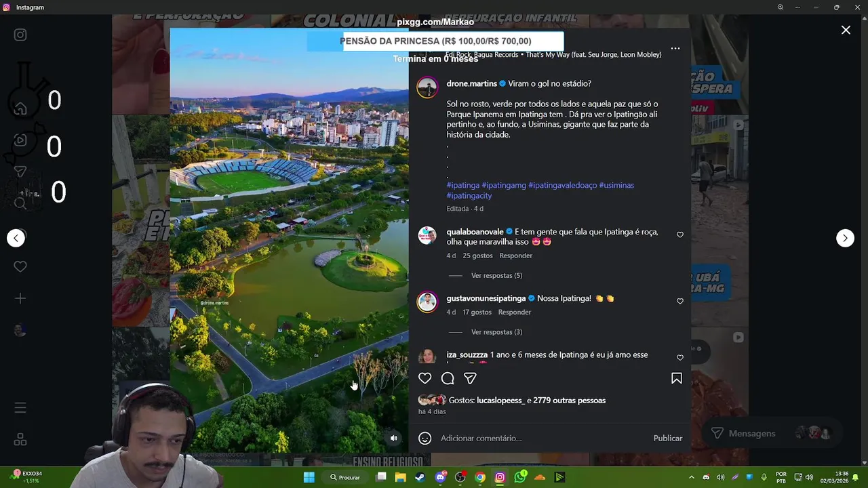Reply to gustavonunesipatinga's comment via Responder
This screenshot has height=488, width=868.
tap(515, 312)
